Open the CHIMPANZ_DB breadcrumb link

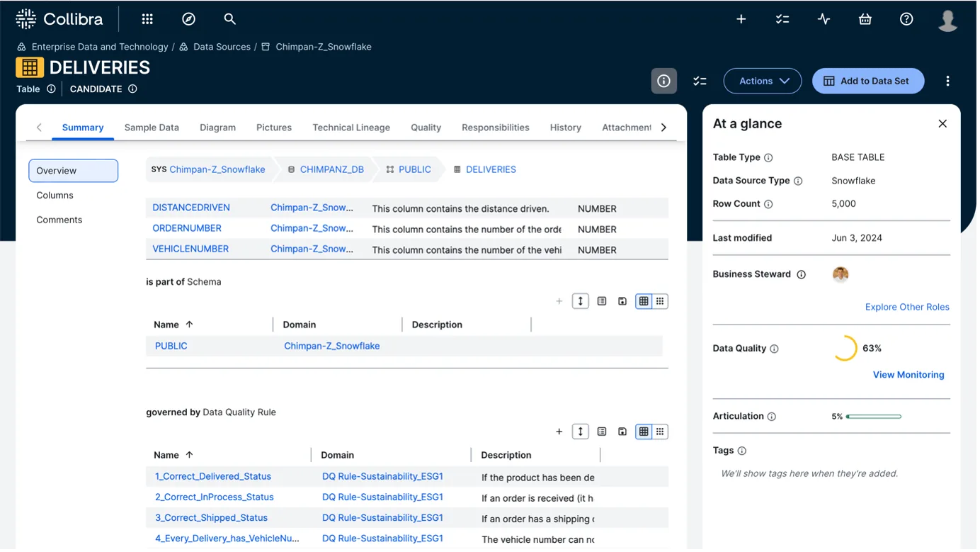(331, 169)
